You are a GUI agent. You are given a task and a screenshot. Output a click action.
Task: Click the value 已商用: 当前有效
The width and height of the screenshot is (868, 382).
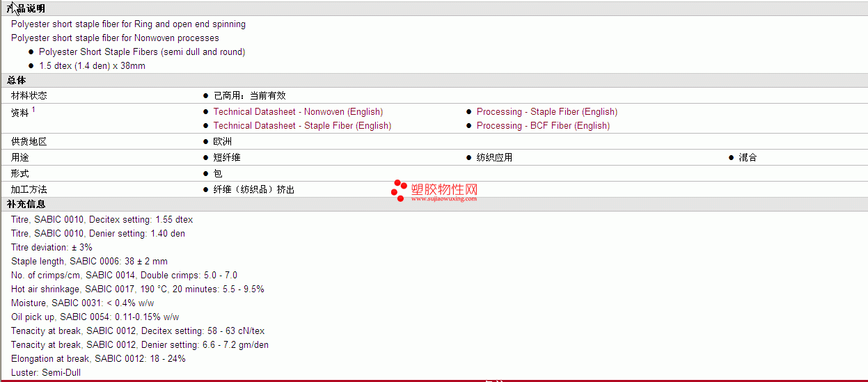pos(249,95)
